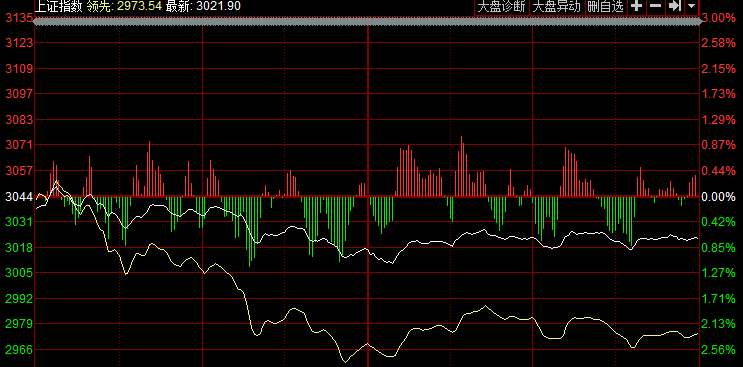Open the downward triangle dropdown menu
Viewport: 743px width, 367px height.
pyautogui.click(x=691, y=6)
